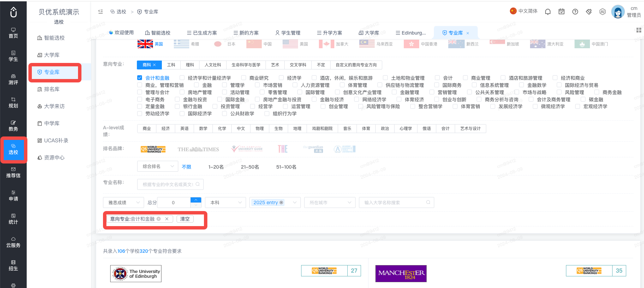
Task: Open the calendar icon in header
Action: [x=562, y=12]
